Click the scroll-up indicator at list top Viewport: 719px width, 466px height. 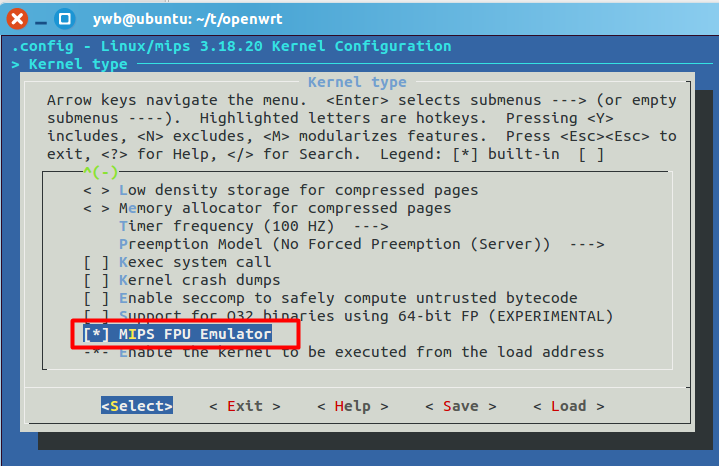100,172
